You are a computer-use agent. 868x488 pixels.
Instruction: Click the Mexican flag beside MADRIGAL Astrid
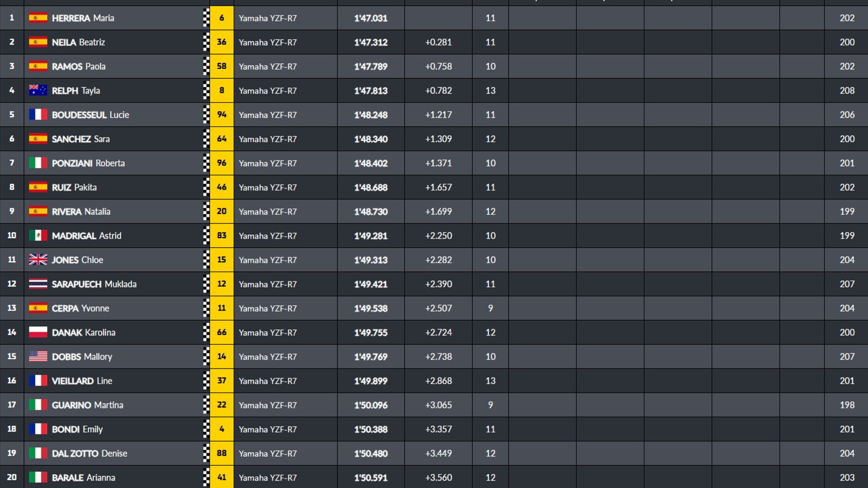38,236
